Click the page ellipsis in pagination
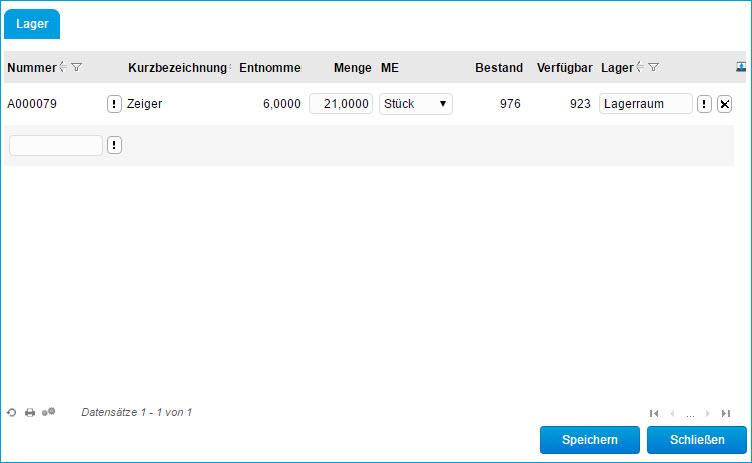Image resolution: width=752 pixels, height=463 pixels. coord(690,415)
